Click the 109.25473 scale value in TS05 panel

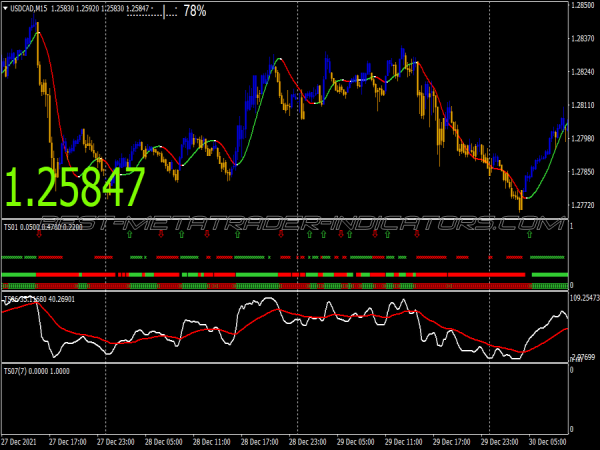click(x=584, y=298)
